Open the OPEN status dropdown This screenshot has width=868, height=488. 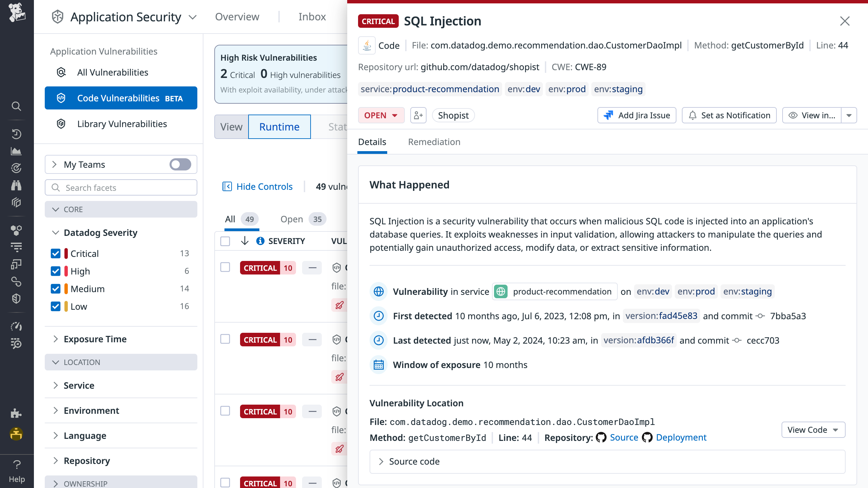381,115
